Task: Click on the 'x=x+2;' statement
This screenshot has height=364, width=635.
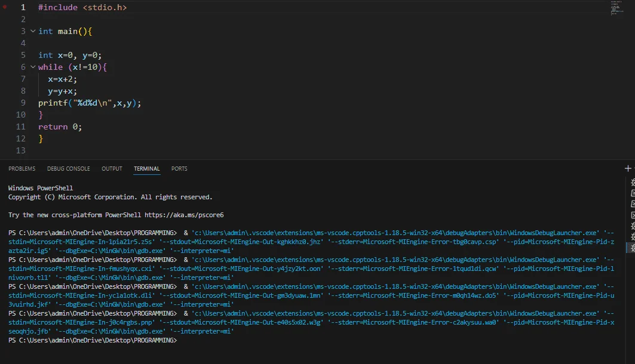Action: tap(62, 79)
